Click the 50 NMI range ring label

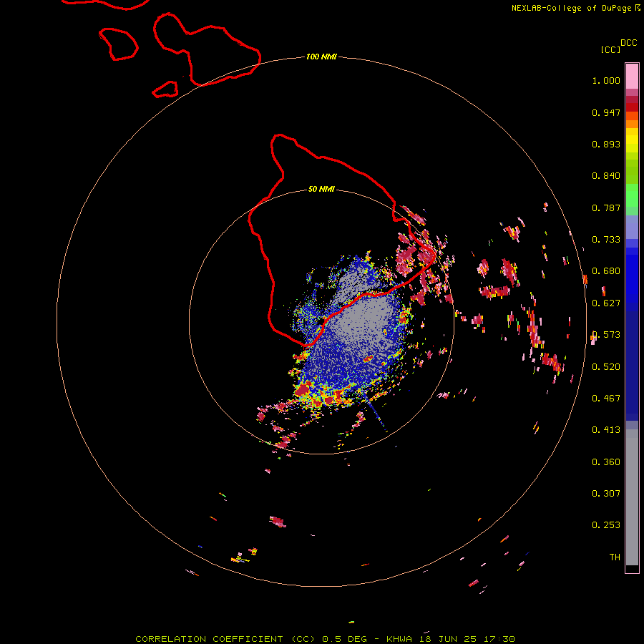point(321,189)
